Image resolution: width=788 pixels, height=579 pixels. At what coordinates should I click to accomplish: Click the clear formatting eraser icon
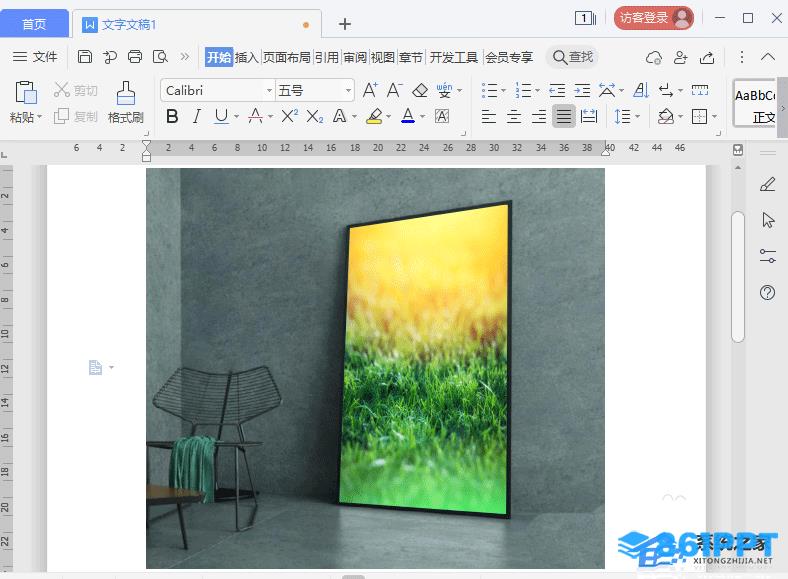(x=420, y=90)
